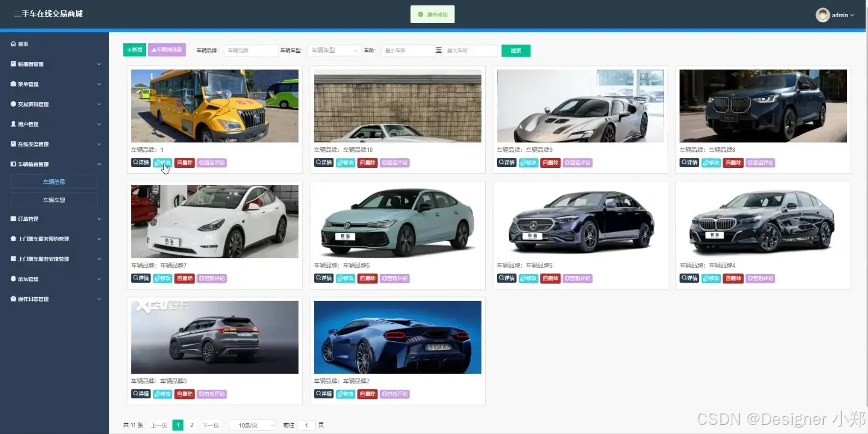Focus the 车辆品牌 search input

[251, 51]
